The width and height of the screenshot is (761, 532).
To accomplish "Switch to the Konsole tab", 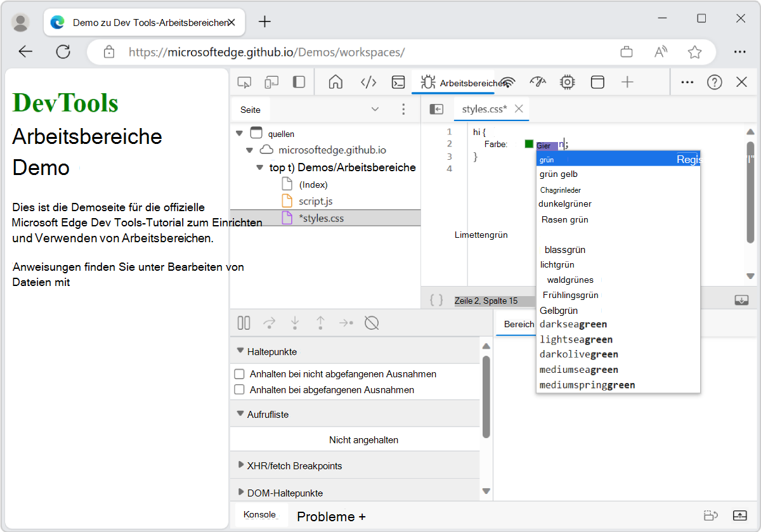I will pyautogui.click(x=261, y=516).
